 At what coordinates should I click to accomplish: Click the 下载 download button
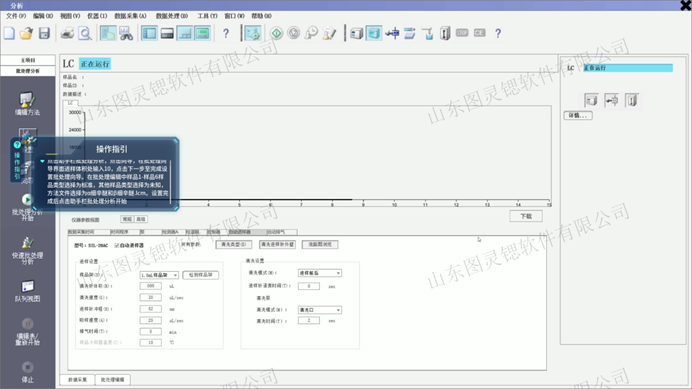(526, 216)
